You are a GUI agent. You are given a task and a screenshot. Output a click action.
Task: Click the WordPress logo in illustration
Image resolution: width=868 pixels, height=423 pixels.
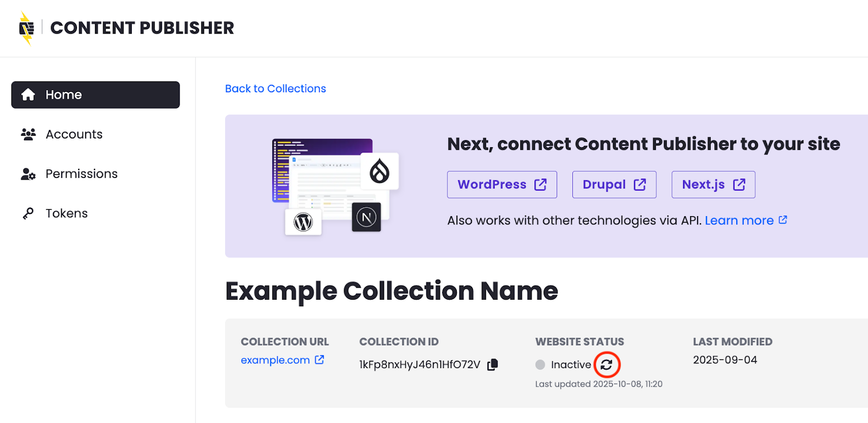coord(303,222)
